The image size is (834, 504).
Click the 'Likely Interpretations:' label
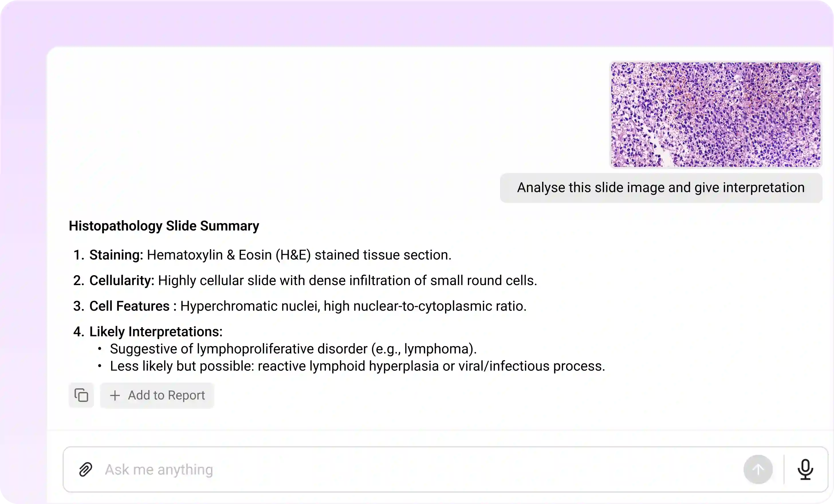point(156,331)
